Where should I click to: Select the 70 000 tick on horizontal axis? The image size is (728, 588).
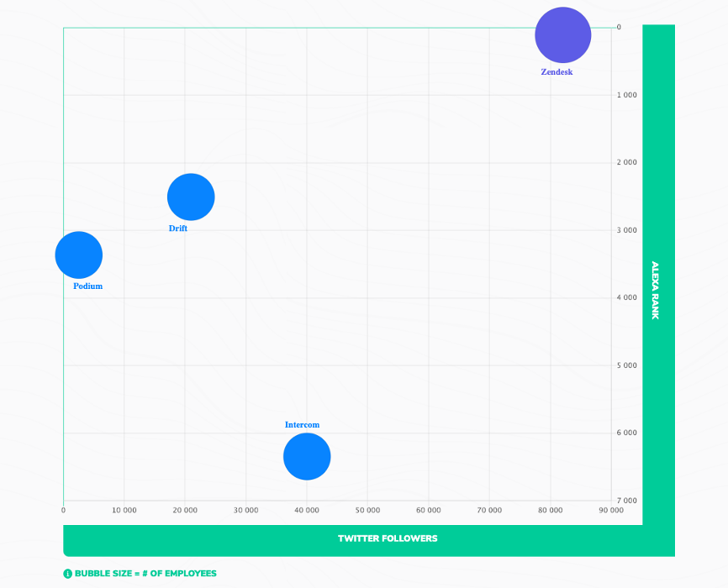(x=489, y=511)
